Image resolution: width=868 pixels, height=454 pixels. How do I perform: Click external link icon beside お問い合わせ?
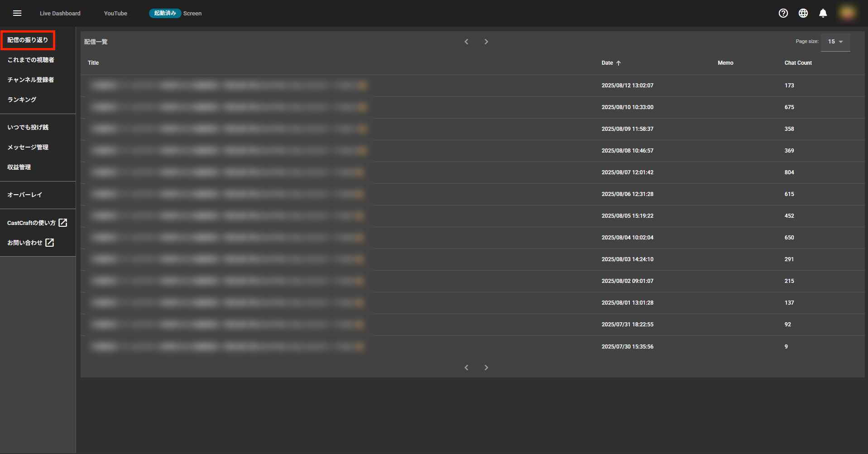pyautogui.click(x=50, y=243)
